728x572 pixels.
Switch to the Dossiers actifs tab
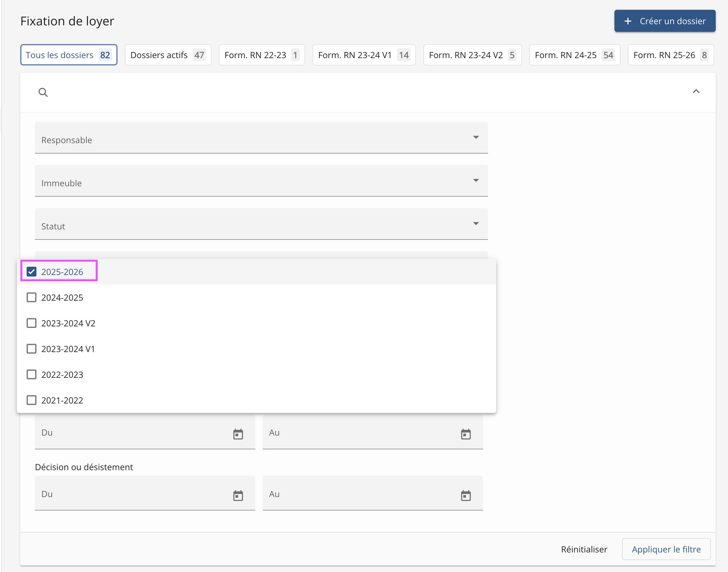(x=167, y=55)
